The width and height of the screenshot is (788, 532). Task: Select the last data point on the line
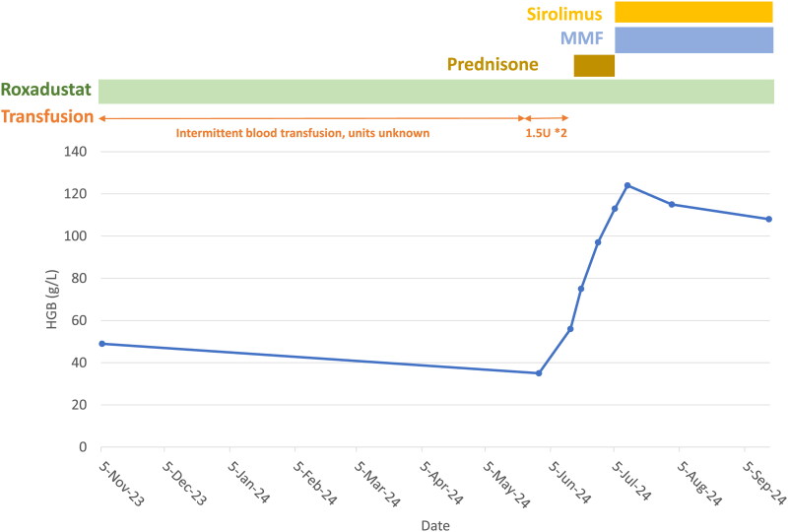pos(768,219)
